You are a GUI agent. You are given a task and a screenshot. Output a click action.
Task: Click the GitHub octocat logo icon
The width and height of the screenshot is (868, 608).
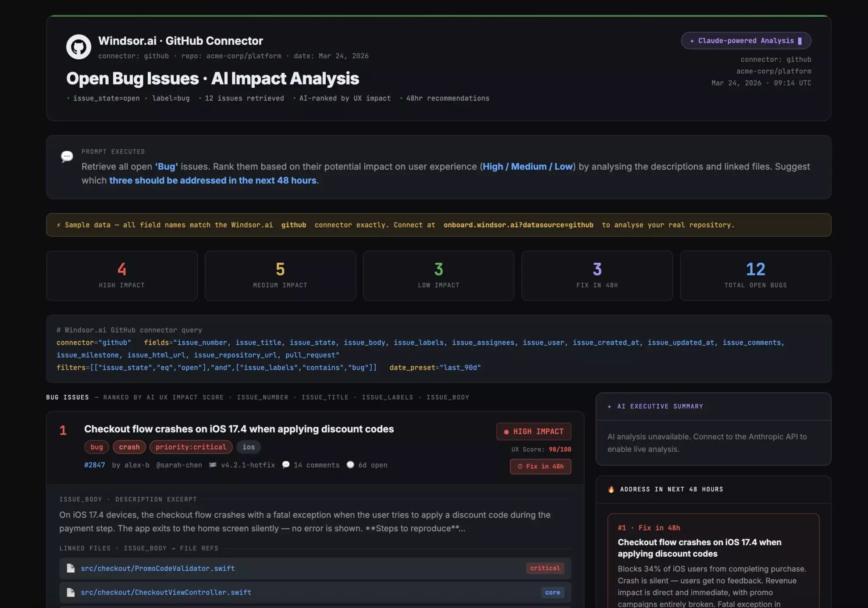click(78, 46)
